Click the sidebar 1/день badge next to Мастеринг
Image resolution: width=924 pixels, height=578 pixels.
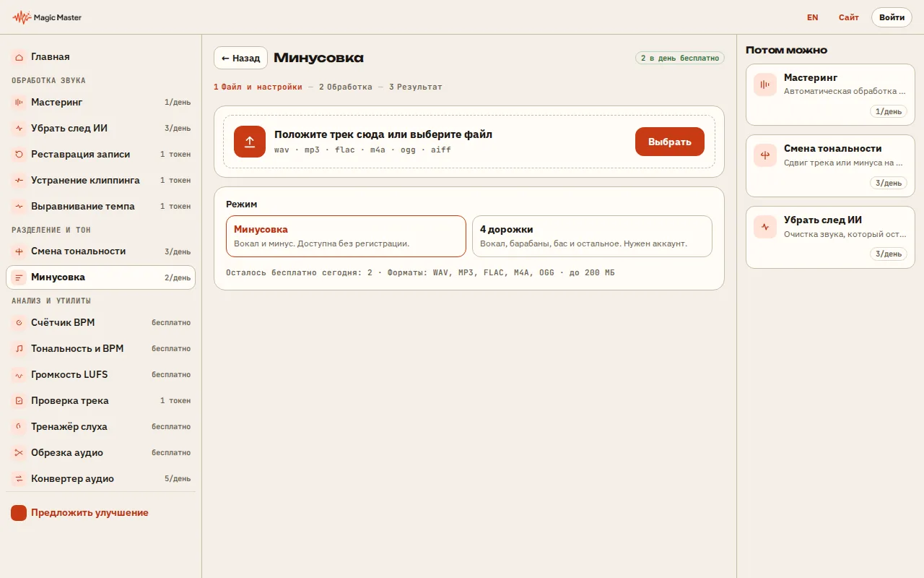pyautogui.click(x=178, y=103)
